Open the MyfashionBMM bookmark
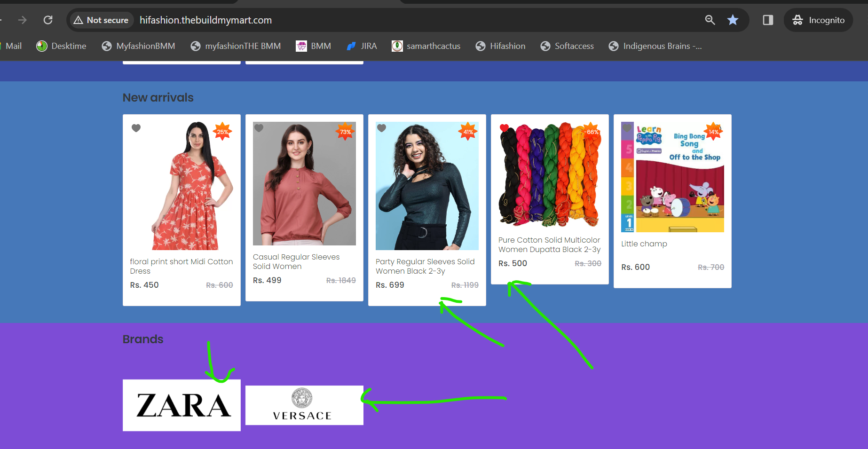 click(138, 46)
